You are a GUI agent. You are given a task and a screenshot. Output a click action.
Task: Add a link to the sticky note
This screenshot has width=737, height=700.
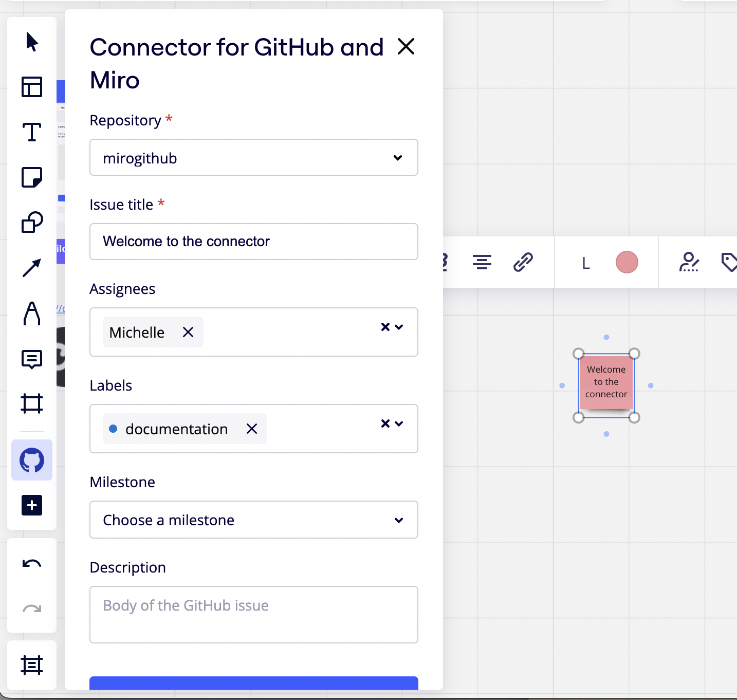coord(523,263)
